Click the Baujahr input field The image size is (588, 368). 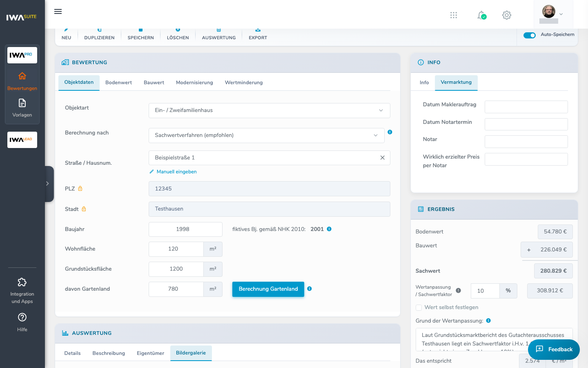185,229
